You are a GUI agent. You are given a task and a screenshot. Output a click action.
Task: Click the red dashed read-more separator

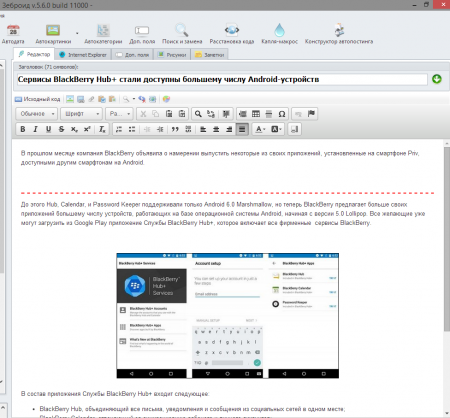point(228,193)
